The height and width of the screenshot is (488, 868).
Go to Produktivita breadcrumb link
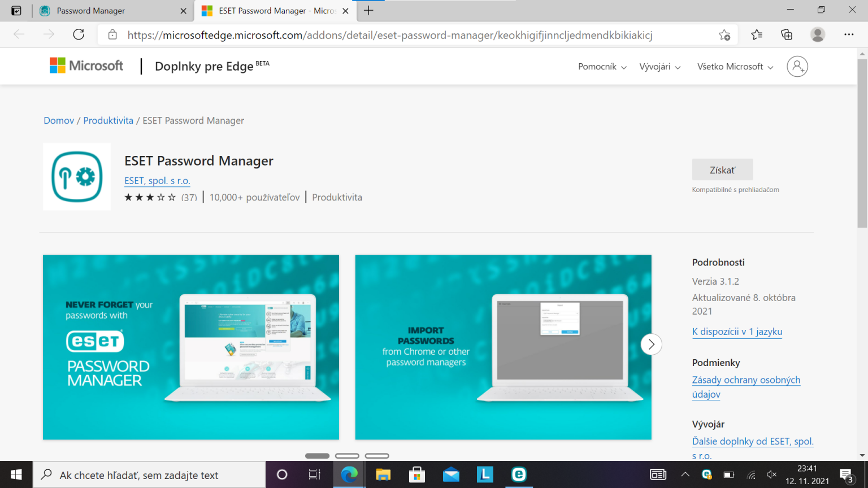[108, 120]
